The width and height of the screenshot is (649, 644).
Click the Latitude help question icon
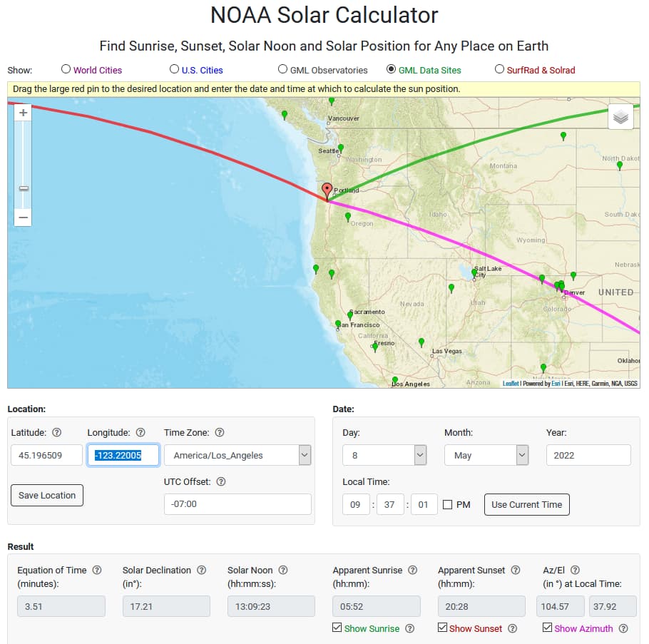[x=57, y=432]
